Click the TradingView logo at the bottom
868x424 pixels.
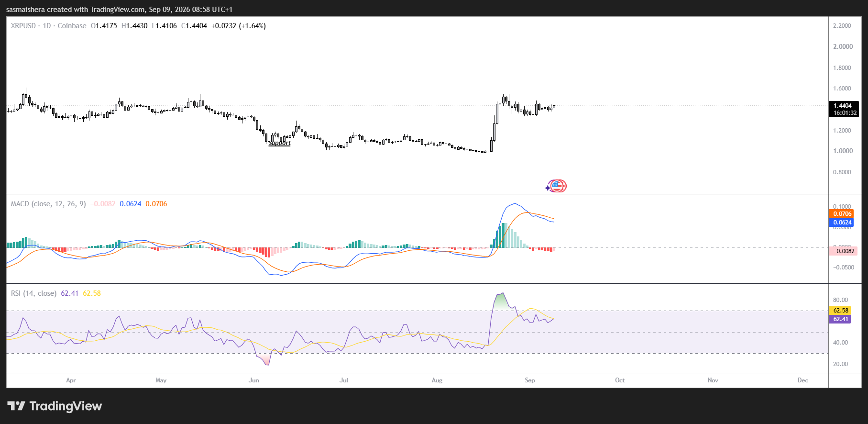[x=55, y=406]
